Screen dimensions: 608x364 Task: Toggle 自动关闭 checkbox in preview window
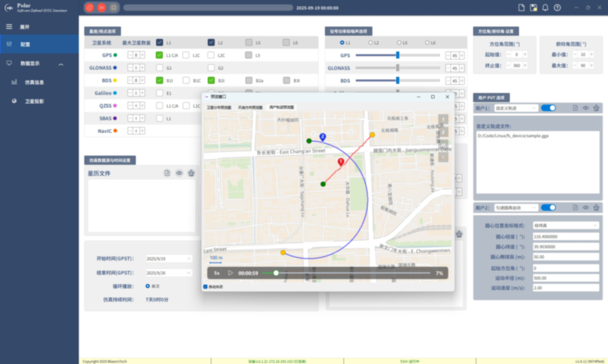(205, 287)
